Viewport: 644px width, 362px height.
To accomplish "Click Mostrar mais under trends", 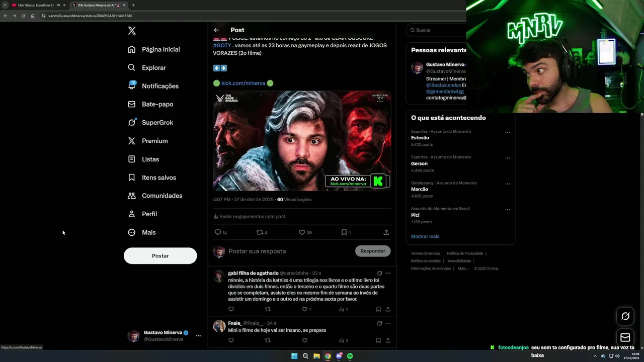I will (425, 236).
